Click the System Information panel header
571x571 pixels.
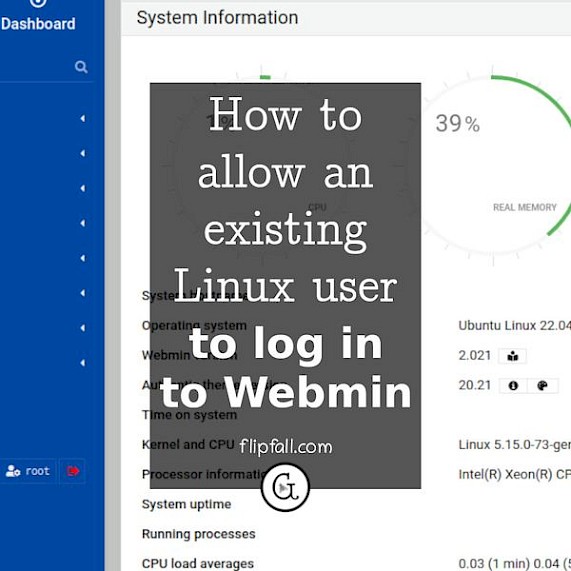coord(346,18)
